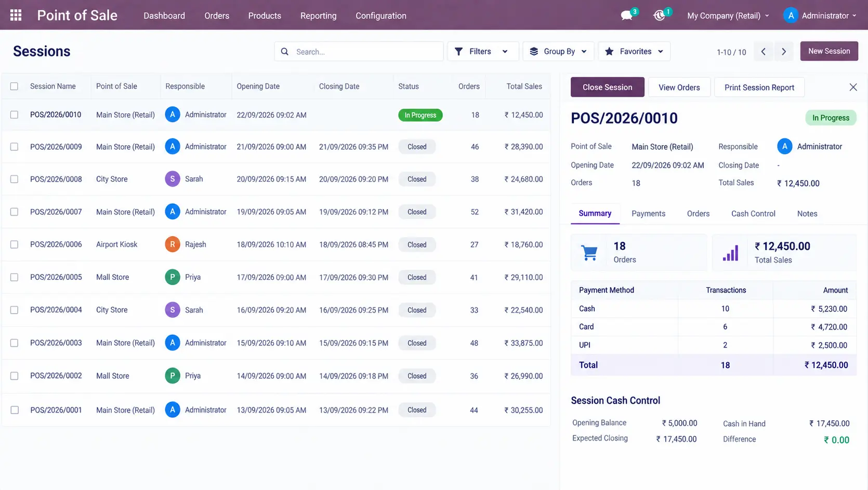Check the POS/2026/0007 row checkbox
868x490 pixels.
[14, 212]
